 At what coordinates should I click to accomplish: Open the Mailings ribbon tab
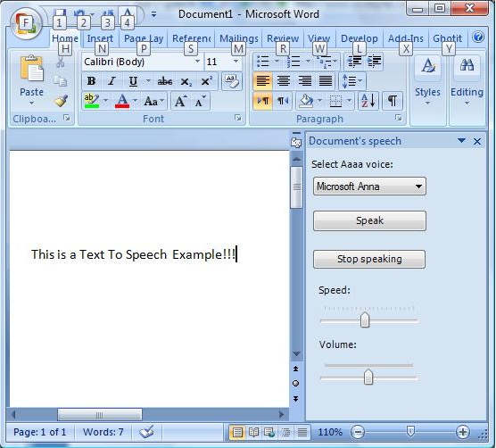pyautogui.click(x=239, y=38)
